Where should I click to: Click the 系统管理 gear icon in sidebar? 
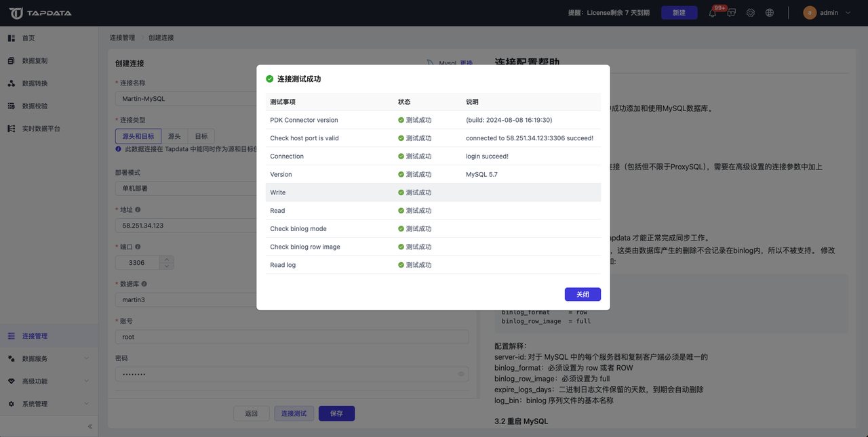(x=12, y=404)
